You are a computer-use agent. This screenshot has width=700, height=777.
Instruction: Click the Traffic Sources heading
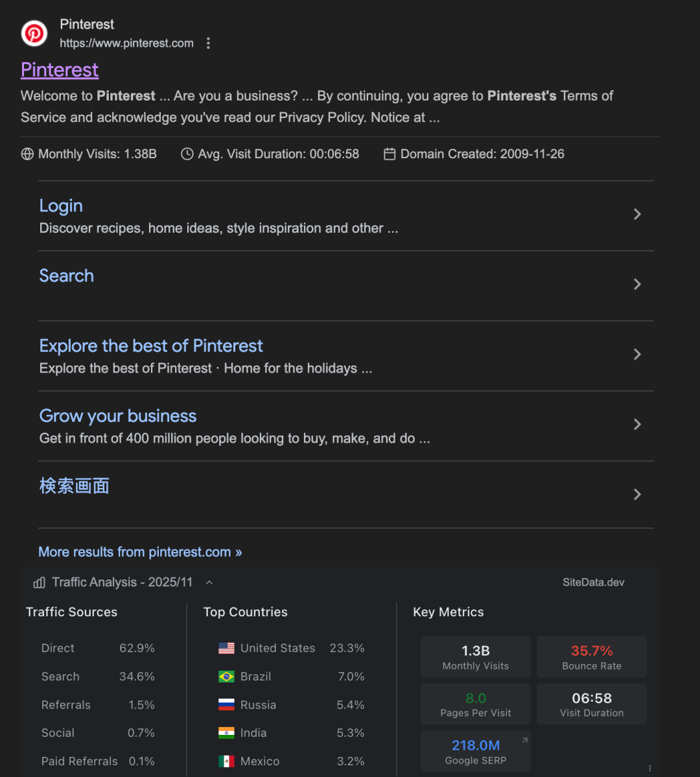pyautogui.click(x=71, y=612)
